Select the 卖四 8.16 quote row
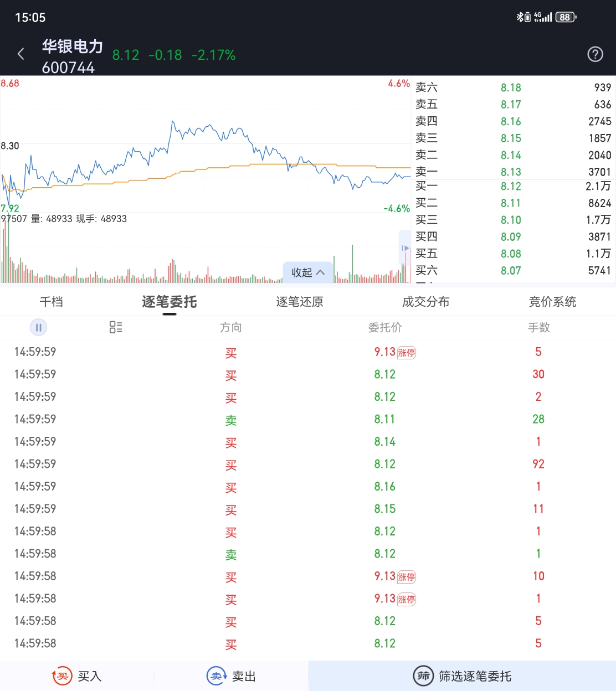616x691 pixels. coord(514,121)
